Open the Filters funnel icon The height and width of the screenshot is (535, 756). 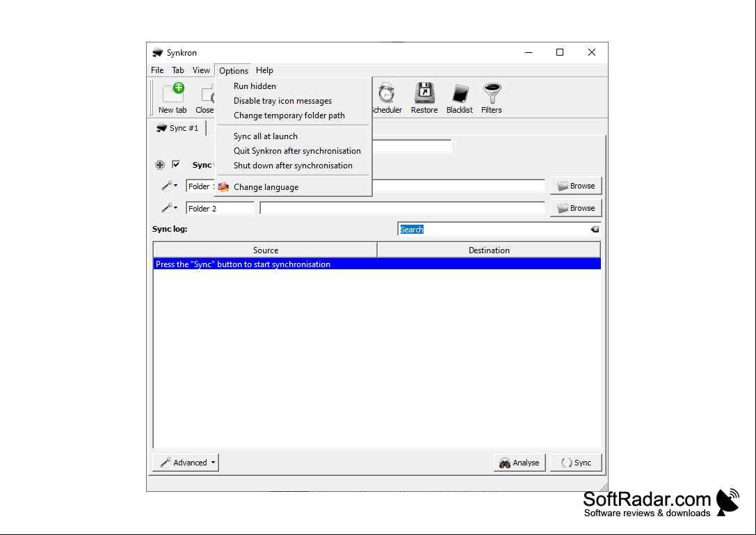pyautogui.click(x=491, y=98)
